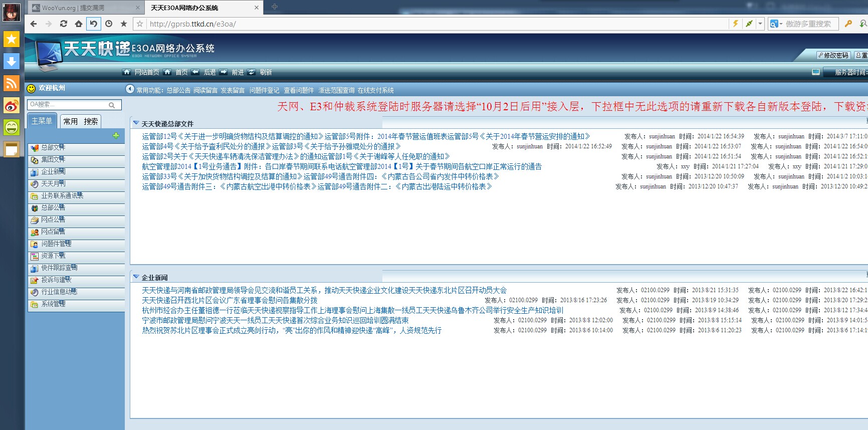Open 问题件登记 quick function link
The height and width of the screenshot is (430, 868).
(x=265, y=90)
